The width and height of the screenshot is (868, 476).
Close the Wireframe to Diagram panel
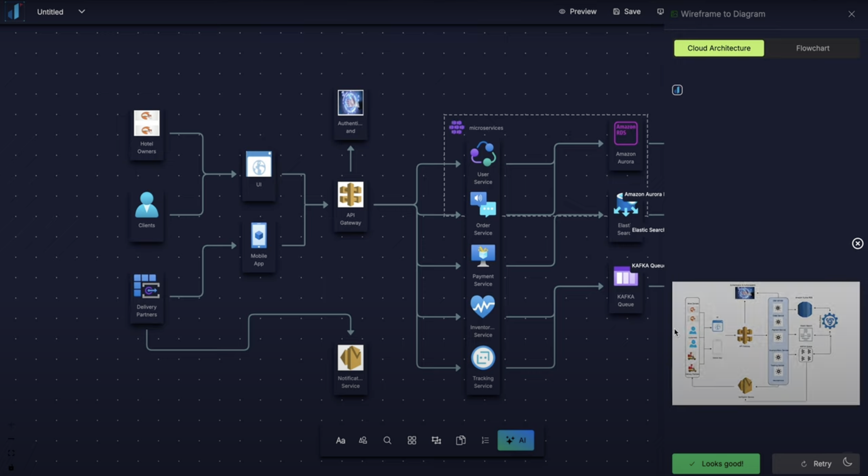(851, 14)
